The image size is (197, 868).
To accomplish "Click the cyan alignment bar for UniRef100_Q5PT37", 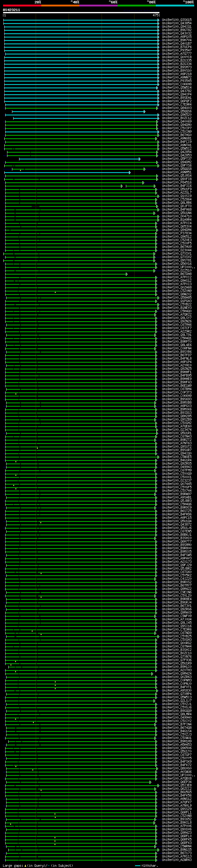I will coord(79,159).
